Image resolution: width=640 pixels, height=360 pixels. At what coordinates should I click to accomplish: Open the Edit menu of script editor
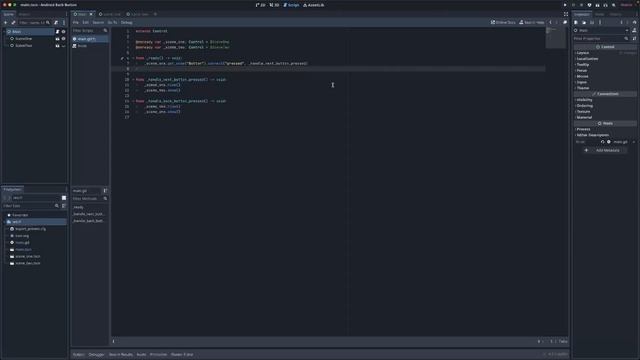(85, 22)
